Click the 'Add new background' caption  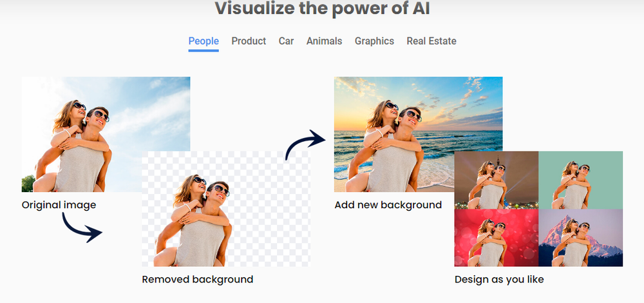click(x=388, y=205)
